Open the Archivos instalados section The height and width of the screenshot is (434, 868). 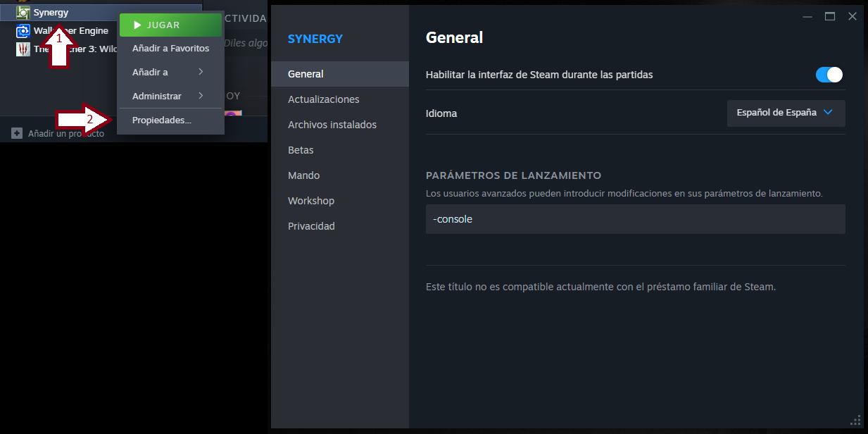(332, 125)
